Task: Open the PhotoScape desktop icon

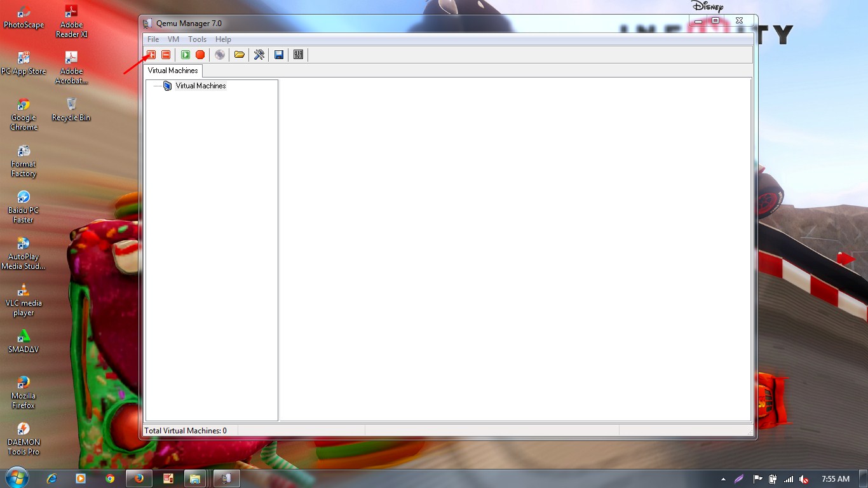Action: point(24,17)
